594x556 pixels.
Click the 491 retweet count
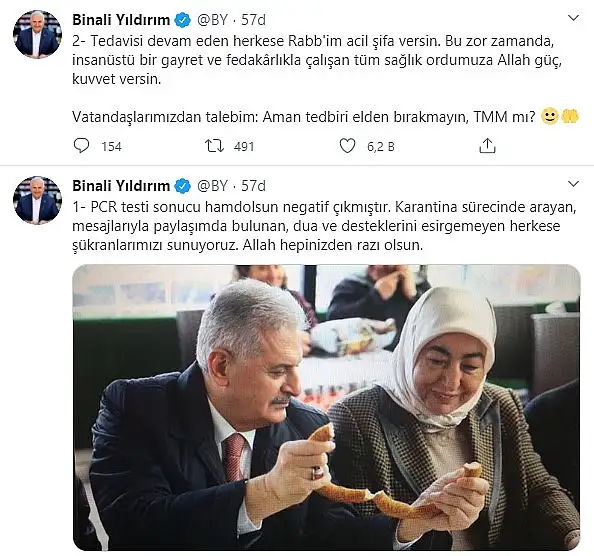point(244,147)
